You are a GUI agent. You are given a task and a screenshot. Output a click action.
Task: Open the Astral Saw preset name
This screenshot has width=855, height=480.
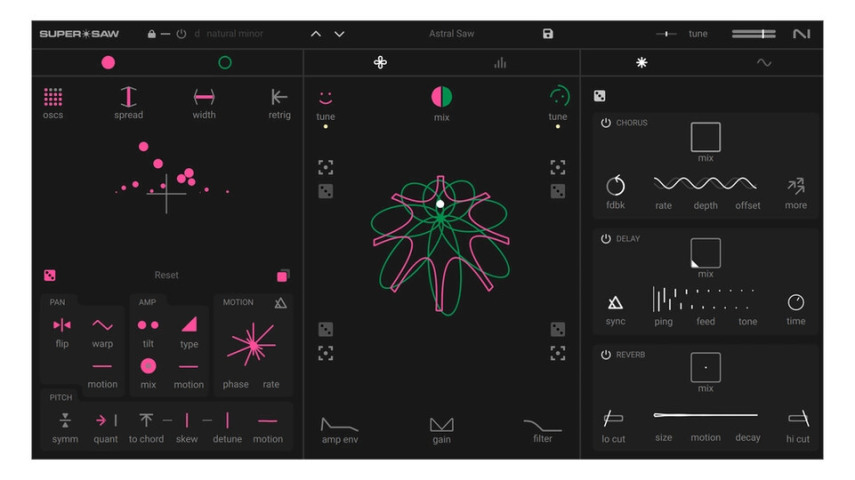pyautogui.click(x=451, y=34)
